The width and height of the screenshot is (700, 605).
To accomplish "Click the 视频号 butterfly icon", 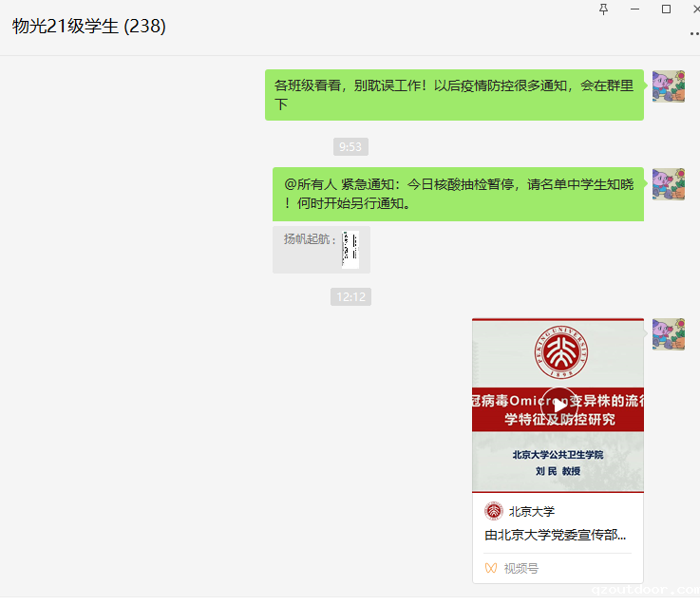I will coord(491,568).
